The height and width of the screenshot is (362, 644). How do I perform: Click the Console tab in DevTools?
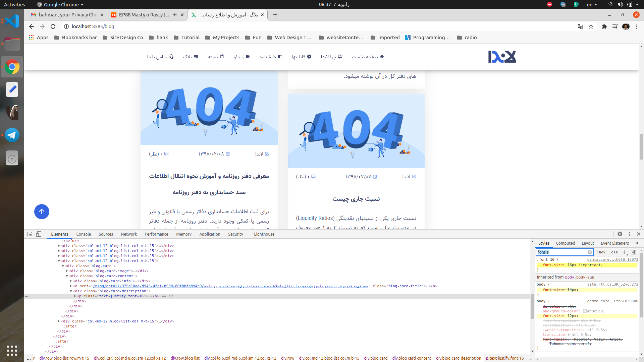coord(83,234)
